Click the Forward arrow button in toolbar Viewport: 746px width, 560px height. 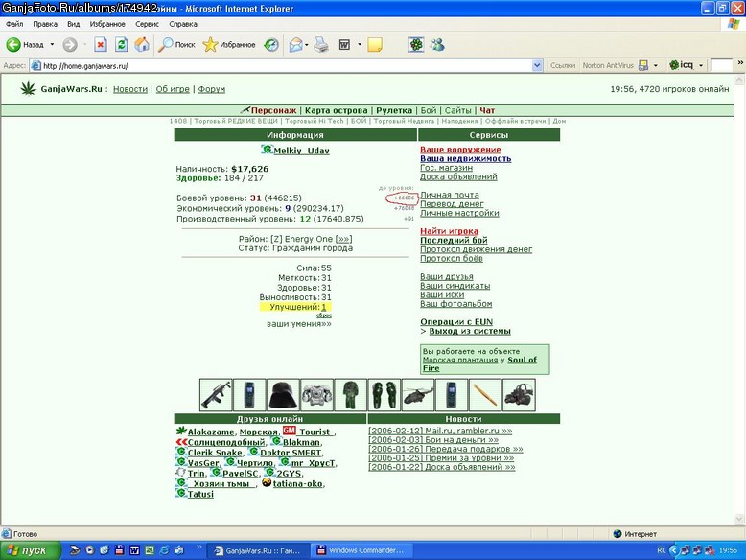[70, 45]
